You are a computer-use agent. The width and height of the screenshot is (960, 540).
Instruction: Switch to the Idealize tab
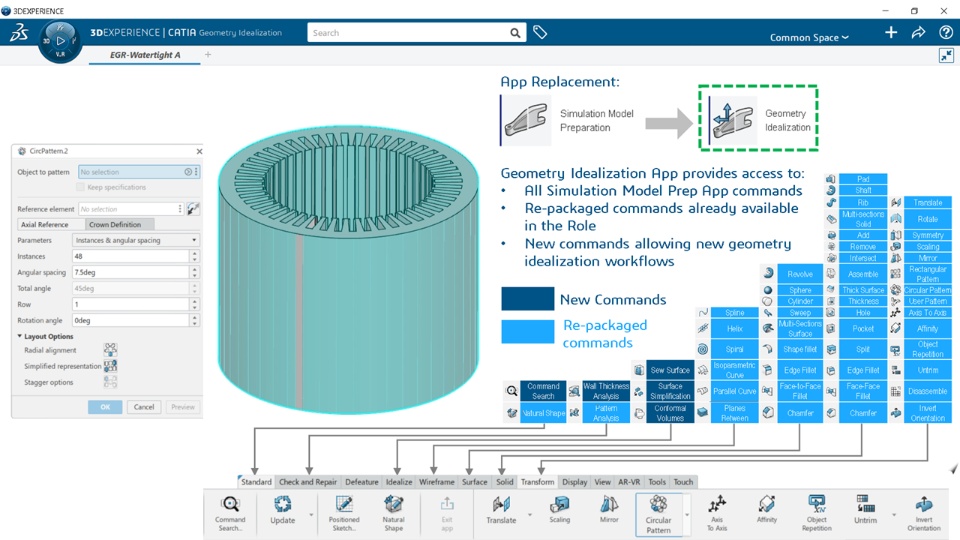[x=399, y=482]
